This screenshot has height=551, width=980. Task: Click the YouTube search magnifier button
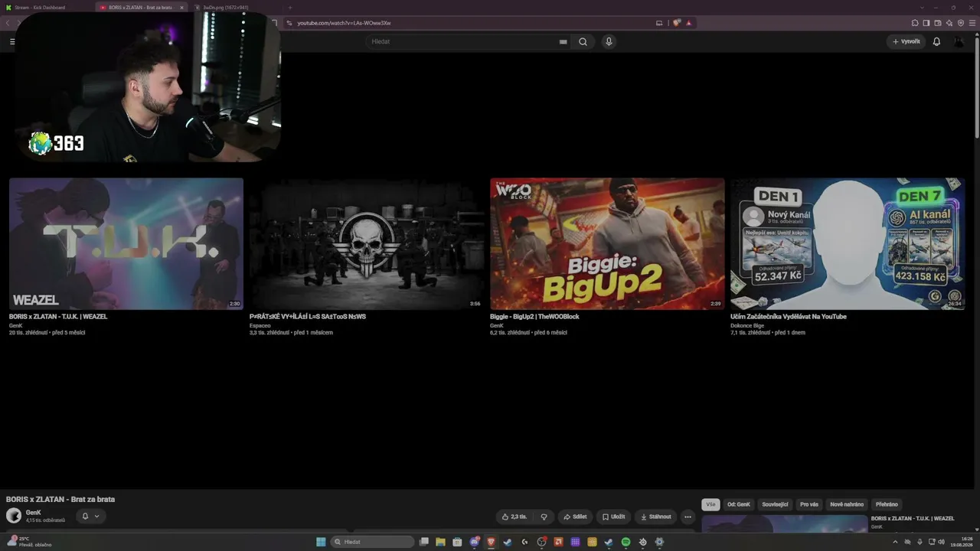tap(583, 41)
